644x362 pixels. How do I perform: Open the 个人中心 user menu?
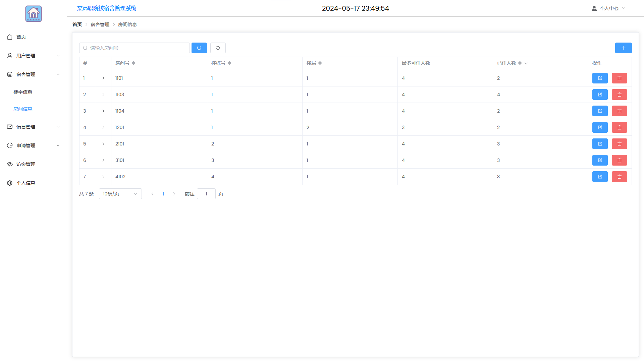[608, 8]
